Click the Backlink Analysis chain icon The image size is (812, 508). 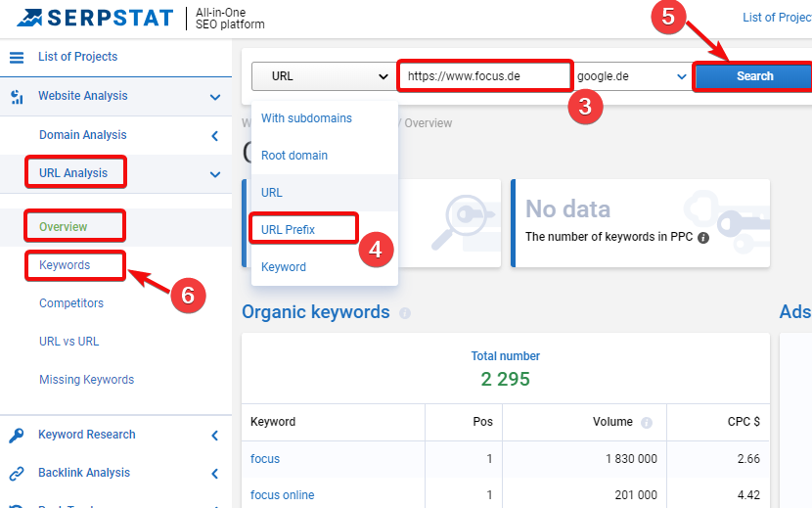[x=17, y=474]
